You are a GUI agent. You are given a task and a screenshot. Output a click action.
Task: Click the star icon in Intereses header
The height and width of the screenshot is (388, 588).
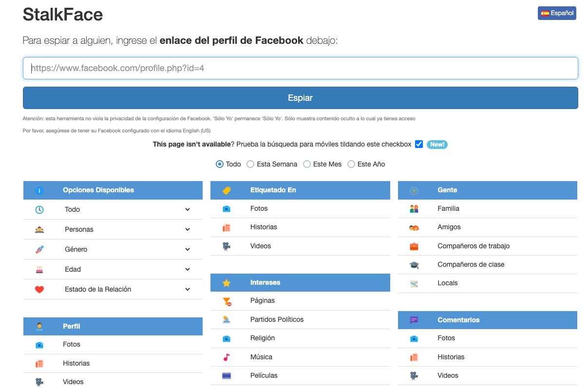pyautogui.click(x=227, y=283)
